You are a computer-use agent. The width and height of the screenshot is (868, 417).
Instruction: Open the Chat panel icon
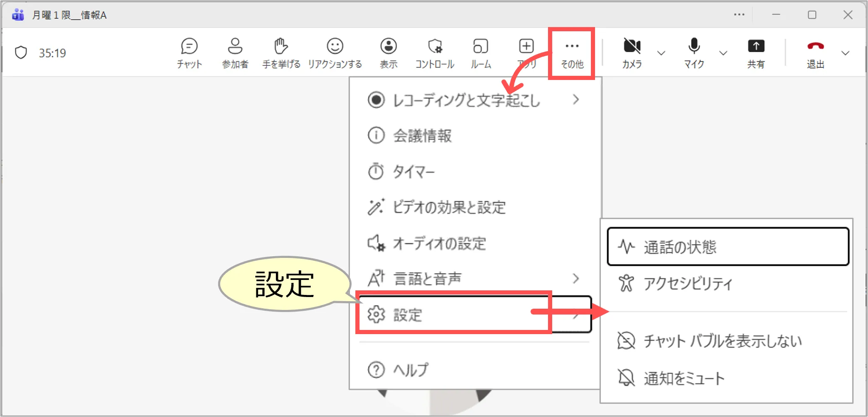pos(189,47)
